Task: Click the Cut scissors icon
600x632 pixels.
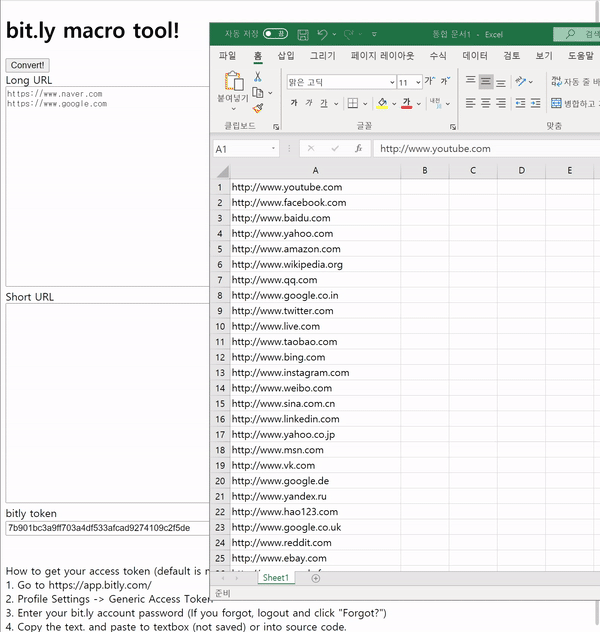Action: [x=257, y=77]
